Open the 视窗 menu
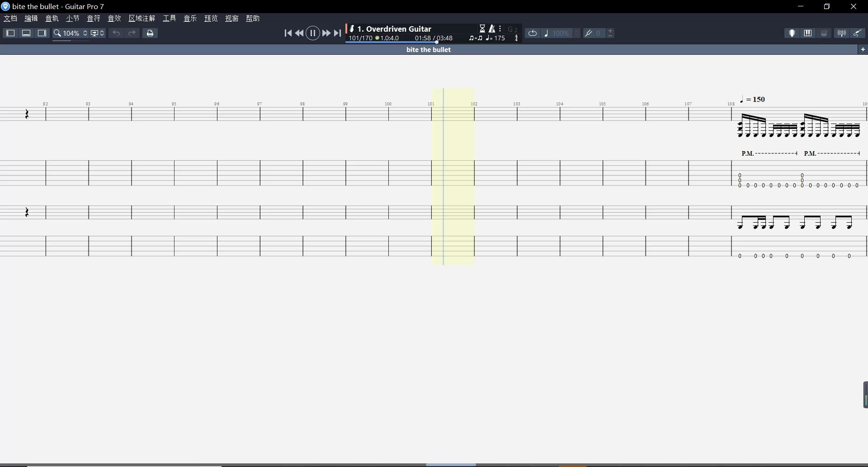 pyautogui.click(x=232, y=18)
